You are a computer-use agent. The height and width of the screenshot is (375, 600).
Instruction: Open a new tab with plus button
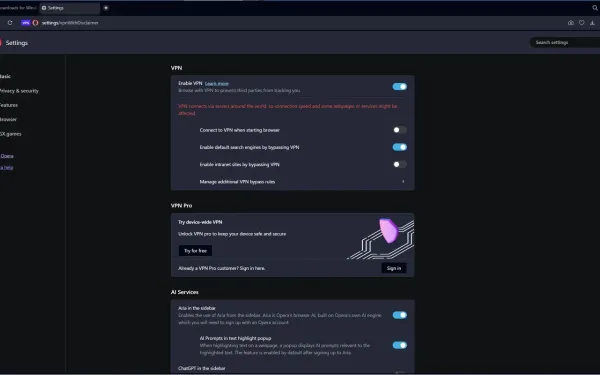106,8
